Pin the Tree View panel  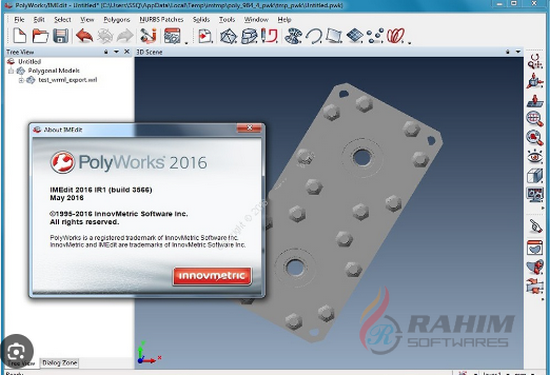click(106, 52)
